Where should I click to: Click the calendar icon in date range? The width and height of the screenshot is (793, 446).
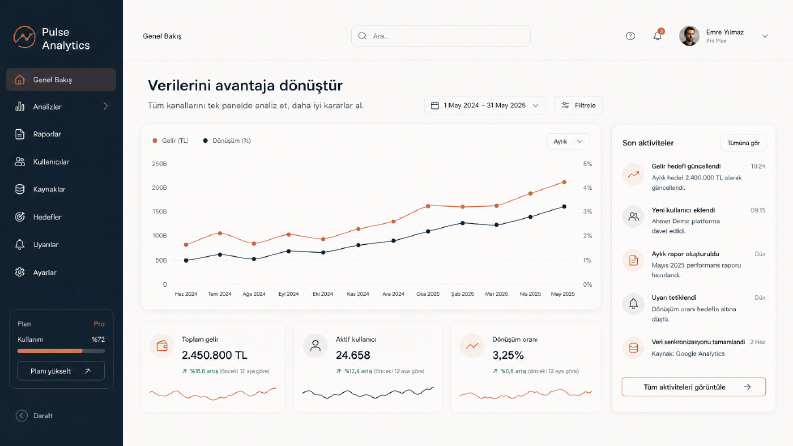point(434,105)
